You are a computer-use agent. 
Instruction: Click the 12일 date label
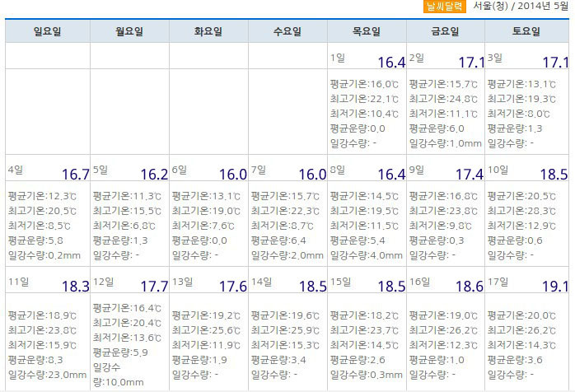tap(104, 282)
